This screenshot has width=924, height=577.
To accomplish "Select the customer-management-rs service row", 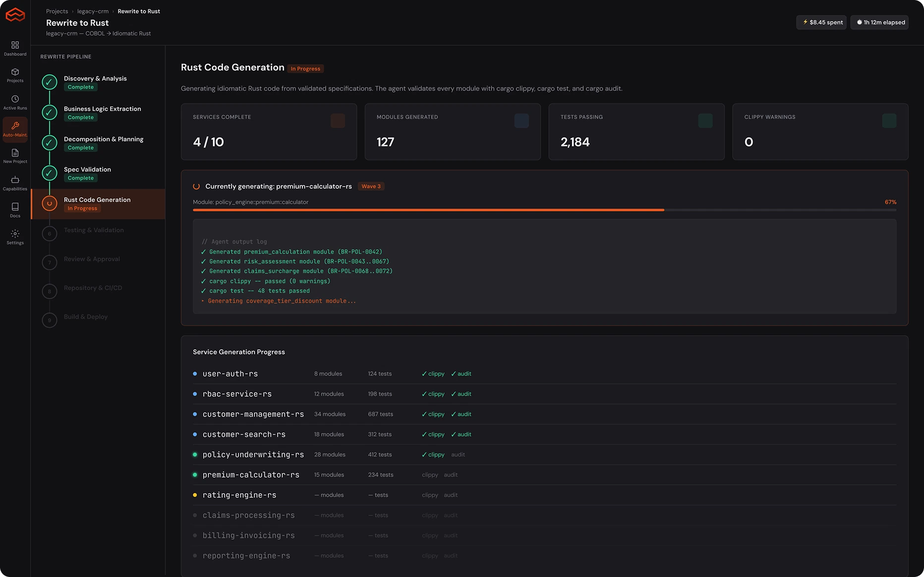I will (x=544, y=414).
